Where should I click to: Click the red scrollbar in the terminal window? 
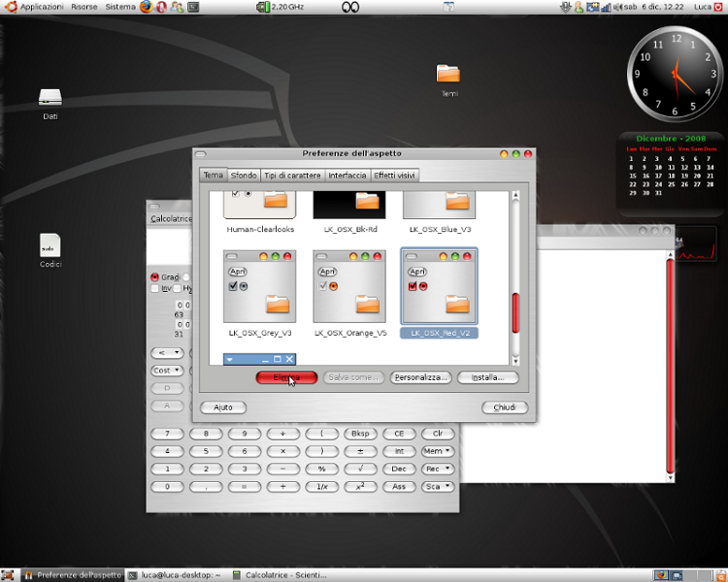tap(670, 366)
